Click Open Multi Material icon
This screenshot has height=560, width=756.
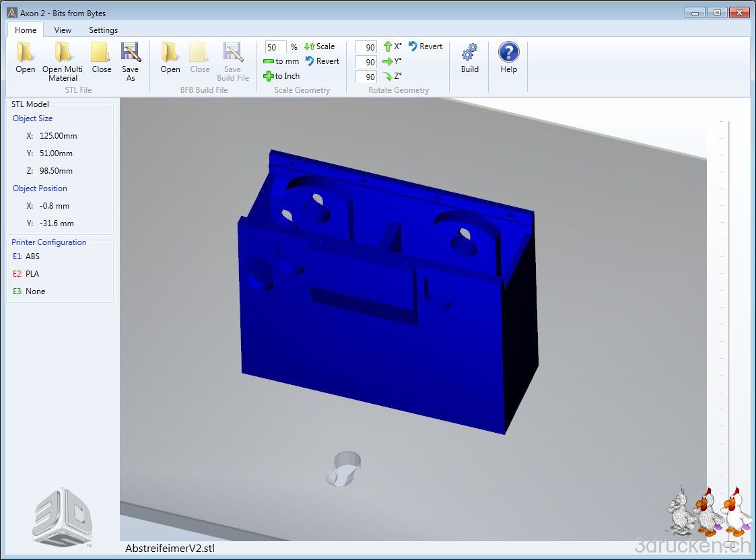tap(63, 52)
